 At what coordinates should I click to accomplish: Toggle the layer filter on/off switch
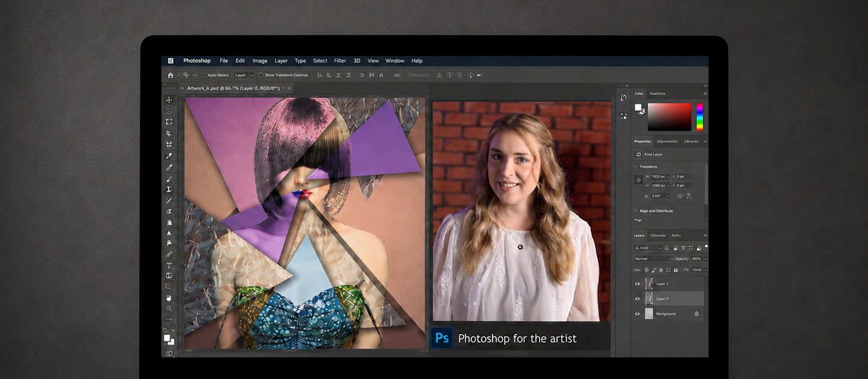(x=706, y=247)
